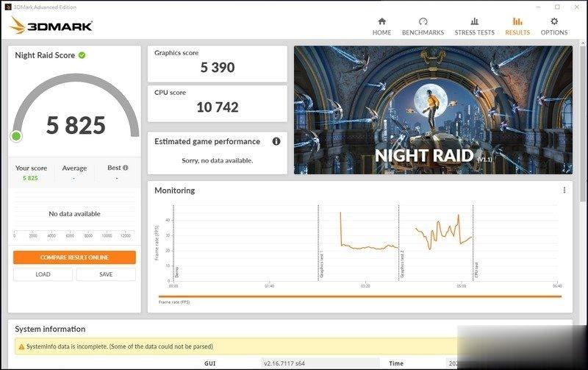Click the 'Sorry, no data available.' text
Viewport: 588px width, 370px height.
tap(218, 160)
